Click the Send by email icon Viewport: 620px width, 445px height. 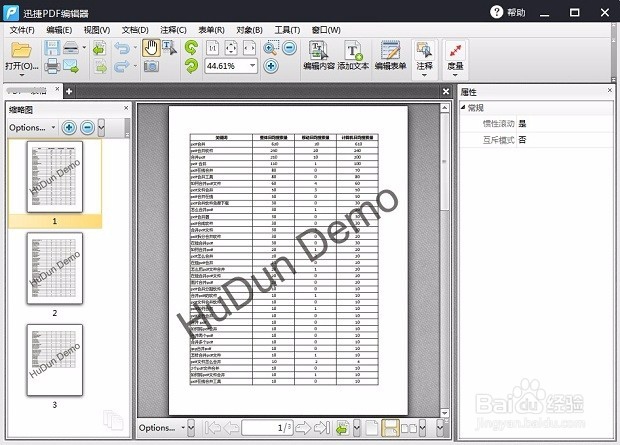71,66
